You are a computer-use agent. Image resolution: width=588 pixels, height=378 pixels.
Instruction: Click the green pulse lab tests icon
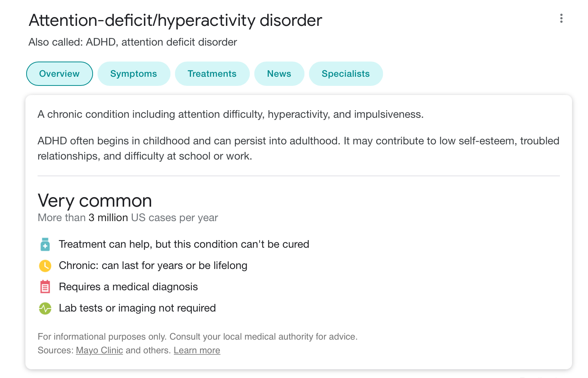pos(45,308)
